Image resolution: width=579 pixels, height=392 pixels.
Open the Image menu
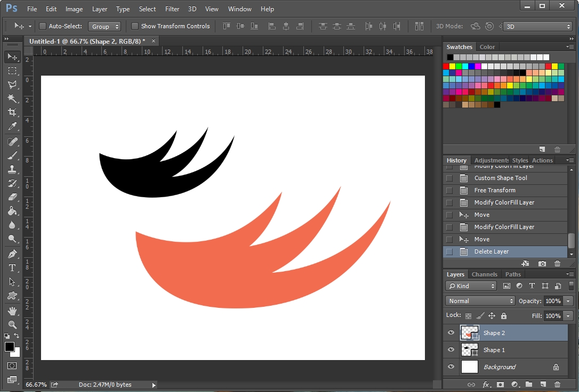coord(74,9)
